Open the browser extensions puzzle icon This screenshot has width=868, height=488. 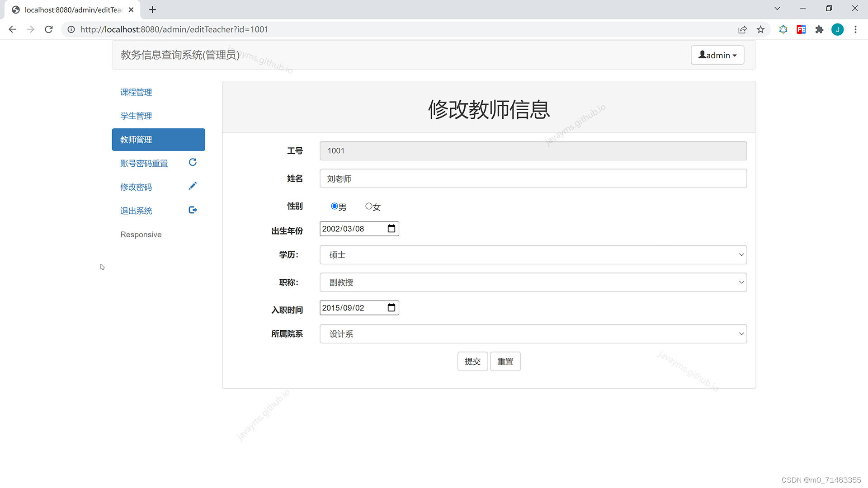[819, 29]
